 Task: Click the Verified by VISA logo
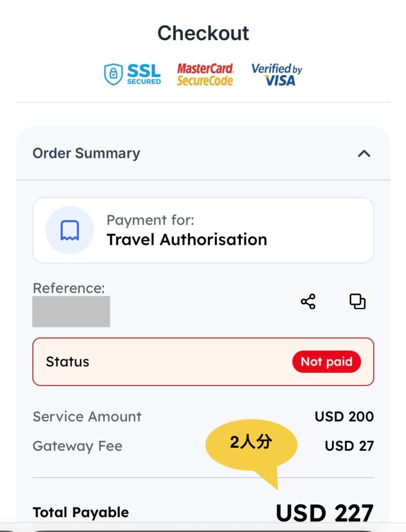[x=277, y=74]
